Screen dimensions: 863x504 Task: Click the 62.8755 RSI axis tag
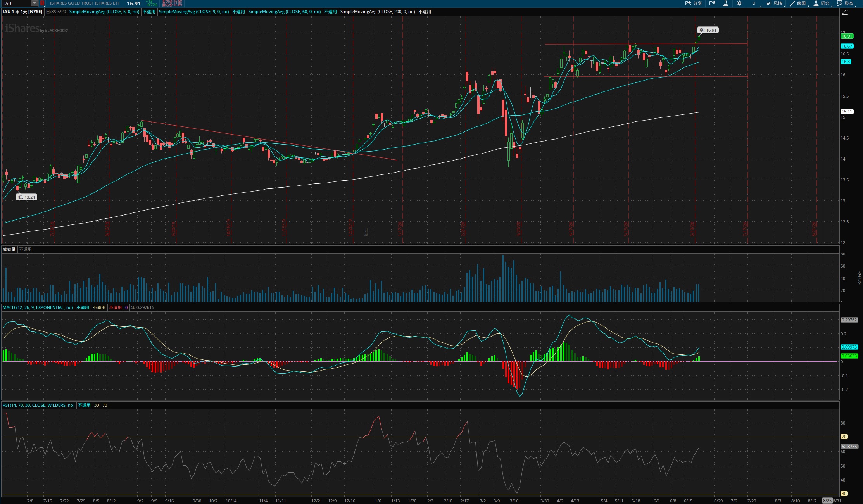pos(849,447)
